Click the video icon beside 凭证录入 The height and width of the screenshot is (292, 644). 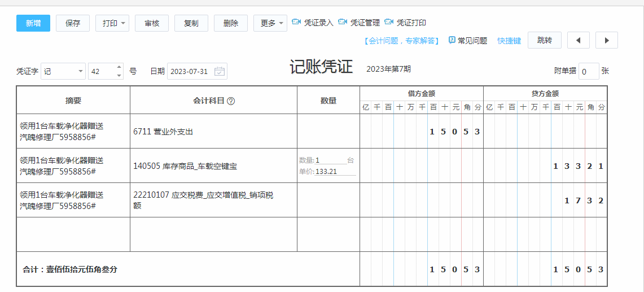point(296,23)
